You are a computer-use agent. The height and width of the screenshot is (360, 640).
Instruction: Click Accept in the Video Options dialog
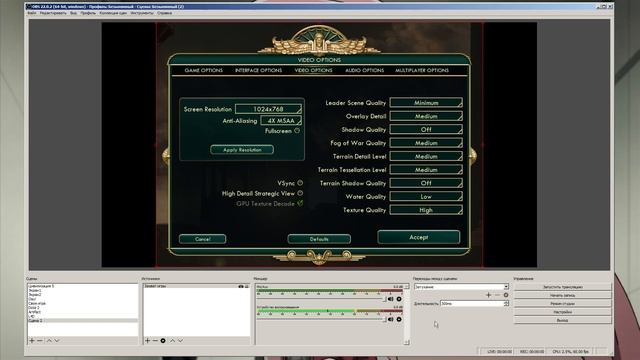pos(419,237)
